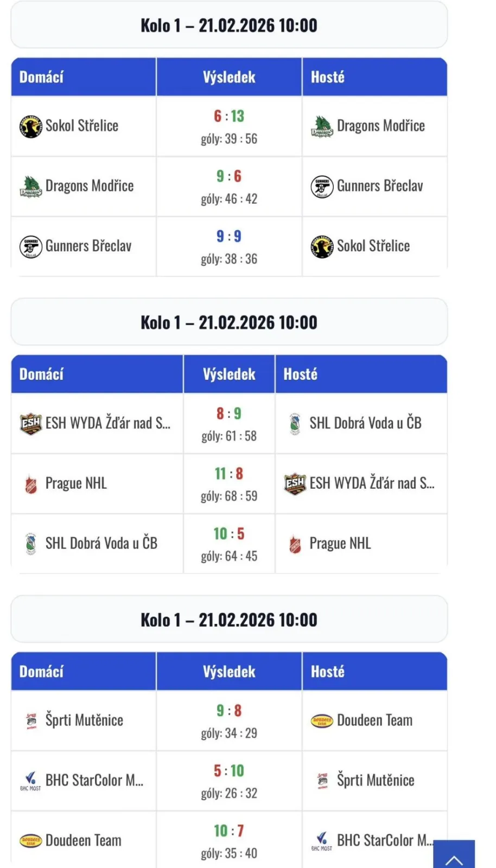496x868 pixels.
Task: Click the home-side Šprti Mutěnice logo
Action: pyautogui.click(x=31, y=721)
